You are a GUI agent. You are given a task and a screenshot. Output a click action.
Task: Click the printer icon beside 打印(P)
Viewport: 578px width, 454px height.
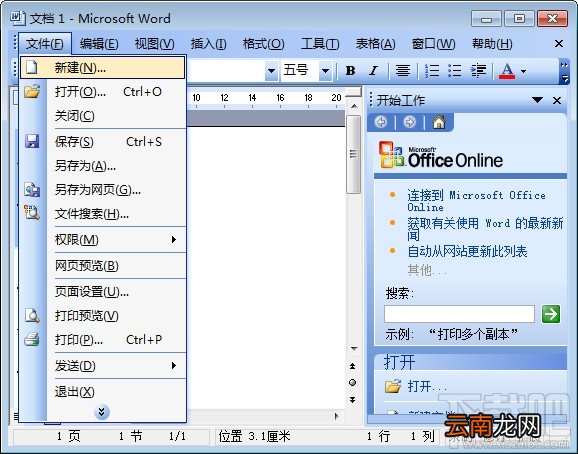tap(32, 339)
